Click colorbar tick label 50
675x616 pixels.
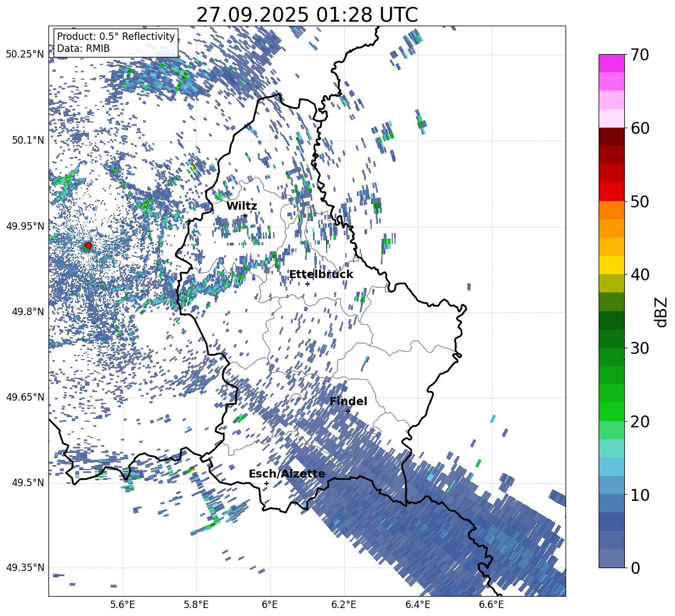tap(640, 201)
